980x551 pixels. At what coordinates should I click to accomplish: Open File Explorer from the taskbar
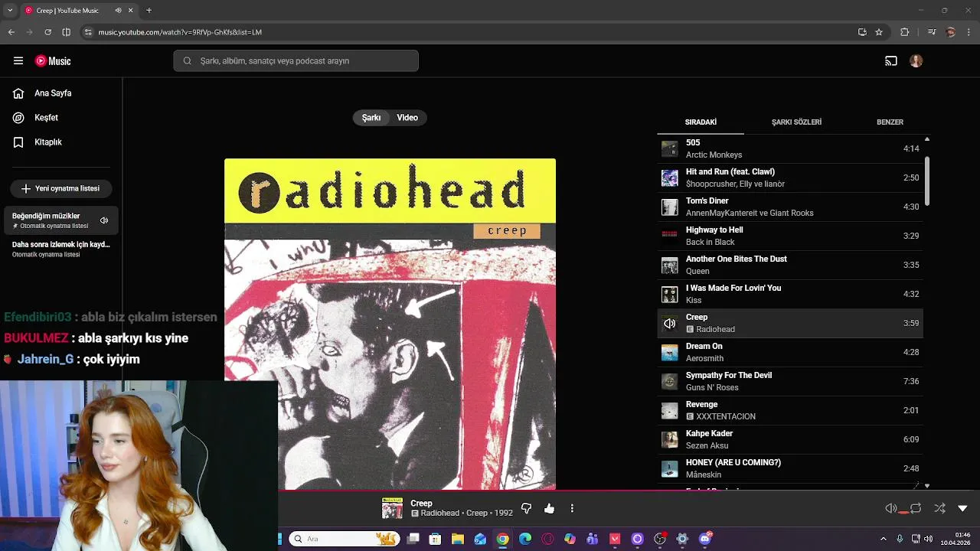pyautogui.click(x=458, y=539)
